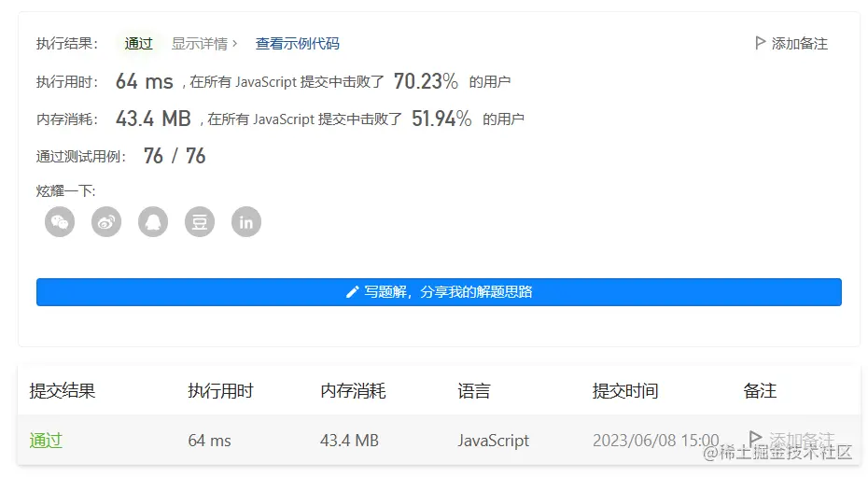Share result via WeChat icon
This screenshot has height=477, width=868.
(x=60, y=222)
